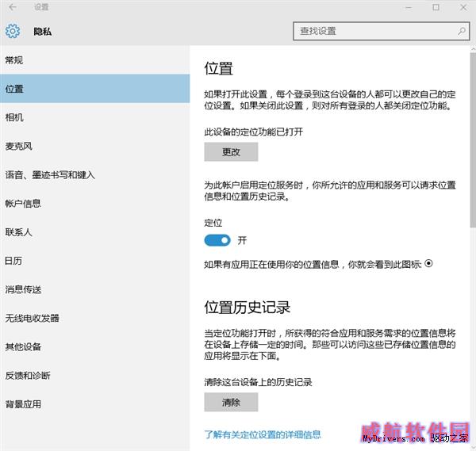Click the 清除这台设备上的历史记录 label
Screen dimensions: 476x451
tap(258, 382)
